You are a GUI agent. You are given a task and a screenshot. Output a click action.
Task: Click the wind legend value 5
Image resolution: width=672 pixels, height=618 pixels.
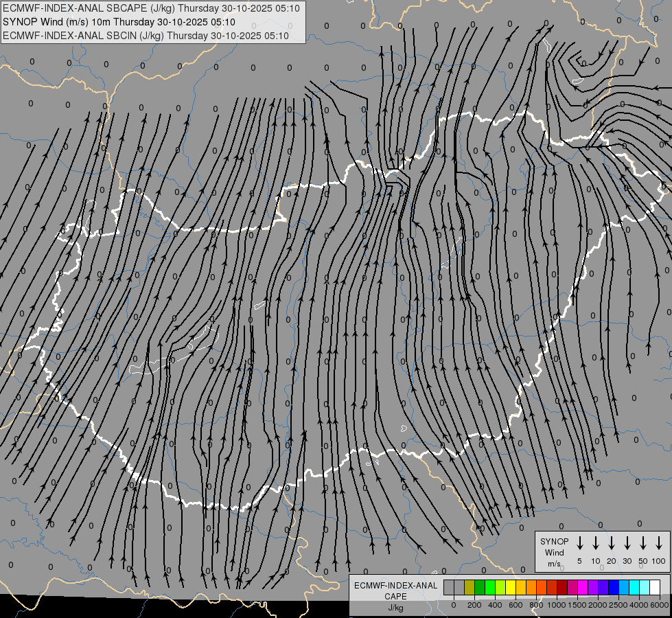point(579,561)
